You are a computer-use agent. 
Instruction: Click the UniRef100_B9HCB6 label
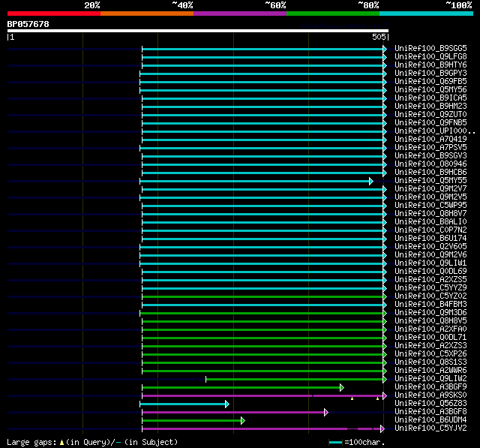click(430, 173)
